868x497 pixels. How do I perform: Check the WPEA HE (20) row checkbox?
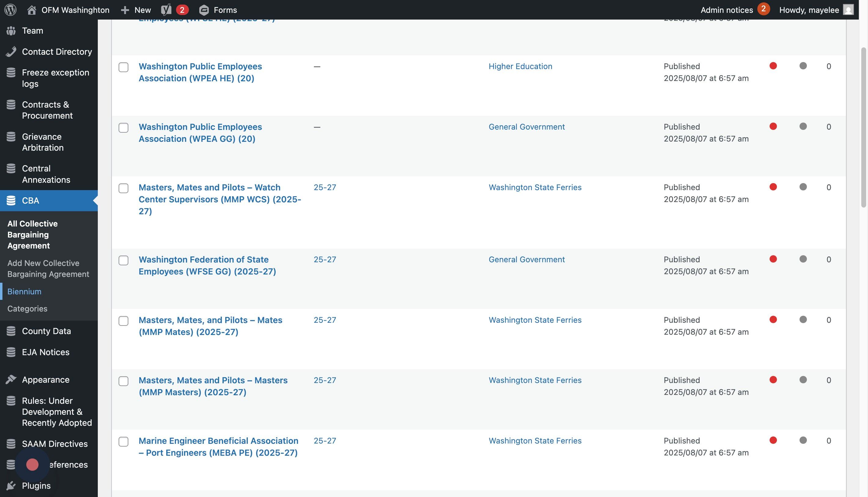123,67
